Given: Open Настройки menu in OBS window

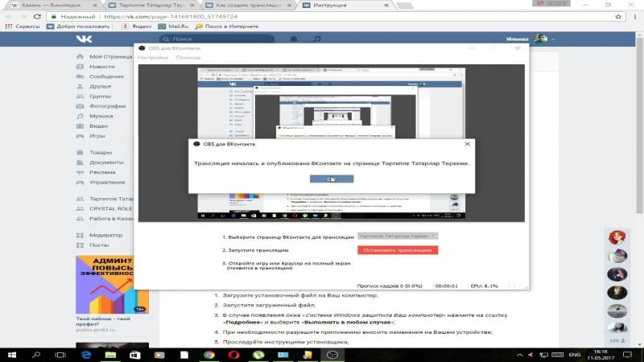Looking at the screenshot, I should [153, 57].
